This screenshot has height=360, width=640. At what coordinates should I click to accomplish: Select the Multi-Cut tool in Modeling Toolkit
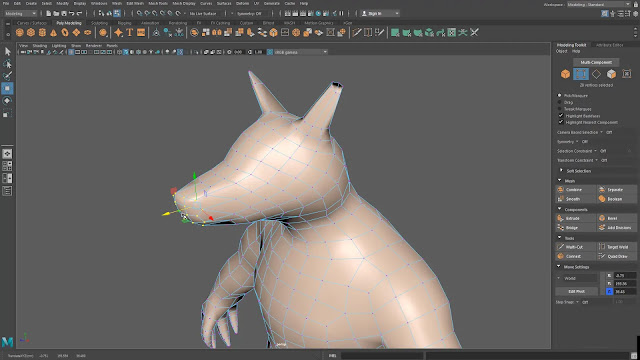pyautogui.click(x=575, y=247)
